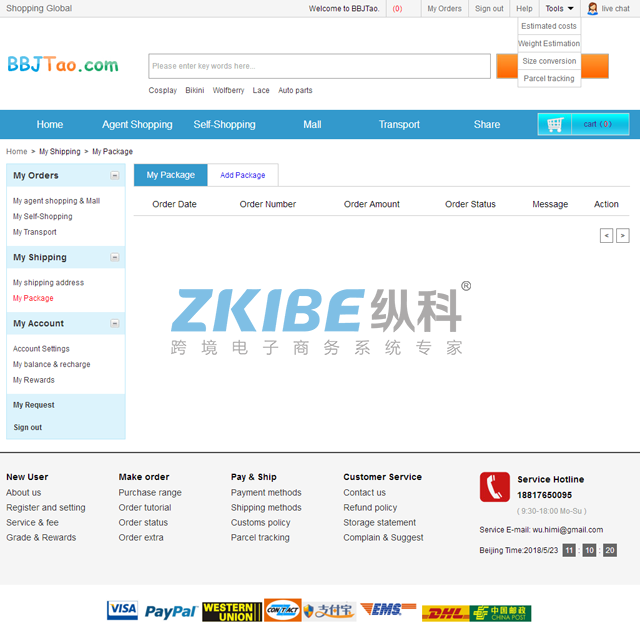Open Agent Shopping in navigation bar
Viewport: 640px width, 636px height.
[x=137, y=125]
